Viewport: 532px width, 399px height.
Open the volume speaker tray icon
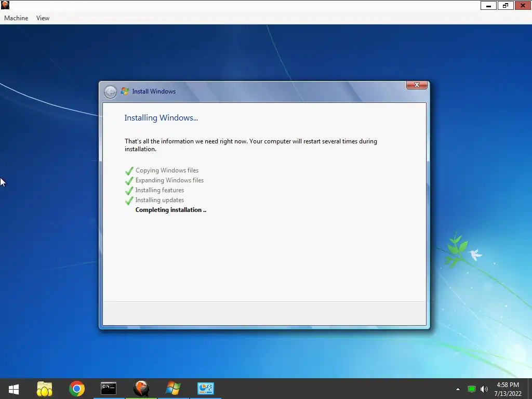(x=484, y=389)
